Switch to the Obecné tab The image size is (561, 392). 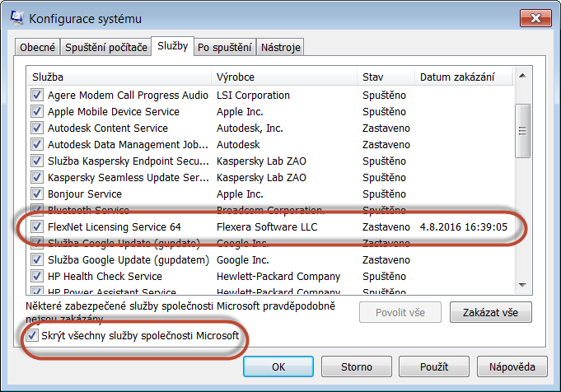(37, 47)
